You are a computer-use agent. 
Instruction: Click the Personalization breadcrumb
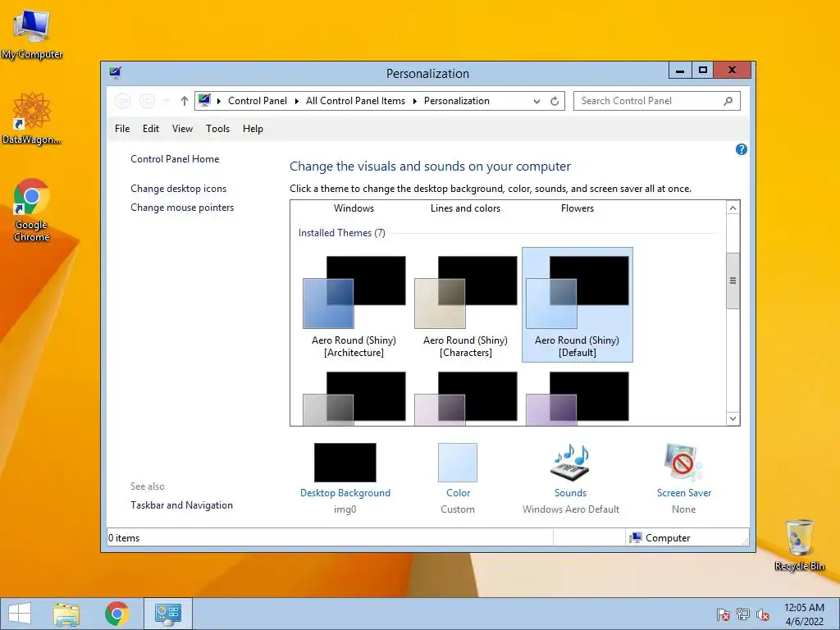[x=457, y=101]
